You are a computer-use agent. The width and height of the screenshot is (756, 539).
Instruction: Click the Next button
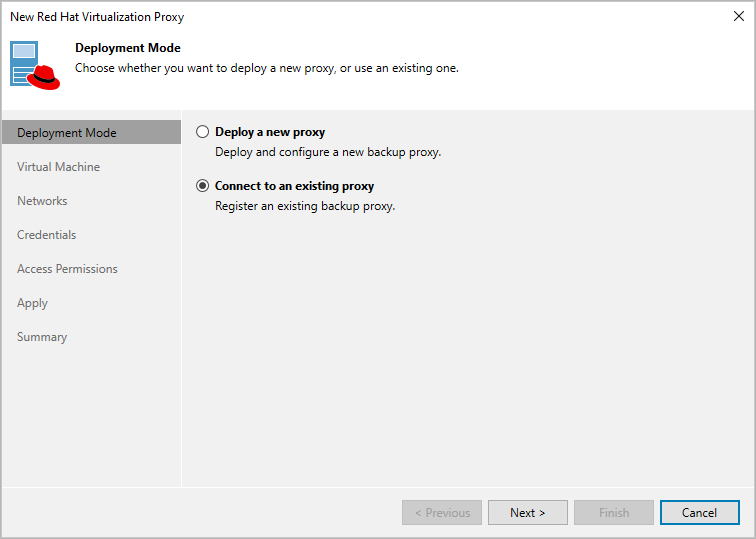click(x=527, y=512)
